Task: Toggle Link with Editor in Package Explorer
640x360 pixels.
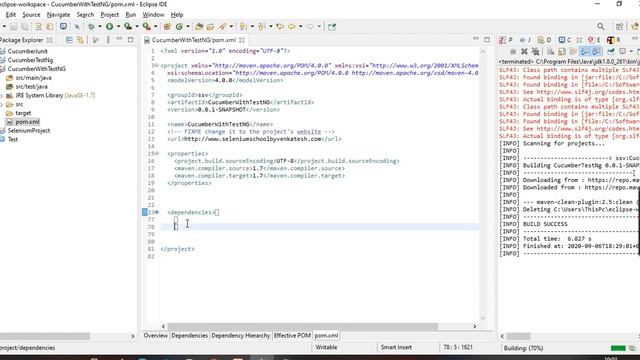Action: tap(80, 40)
